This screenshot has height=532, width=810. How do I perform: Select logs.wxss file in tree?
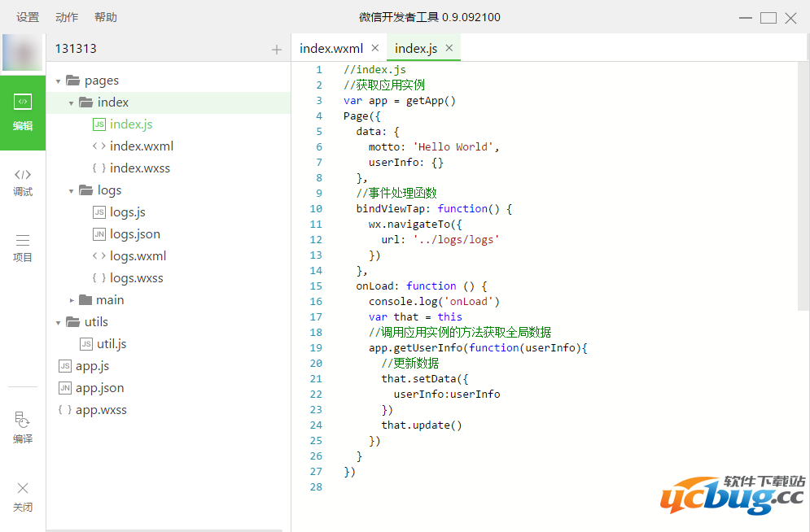pos(136,278)
